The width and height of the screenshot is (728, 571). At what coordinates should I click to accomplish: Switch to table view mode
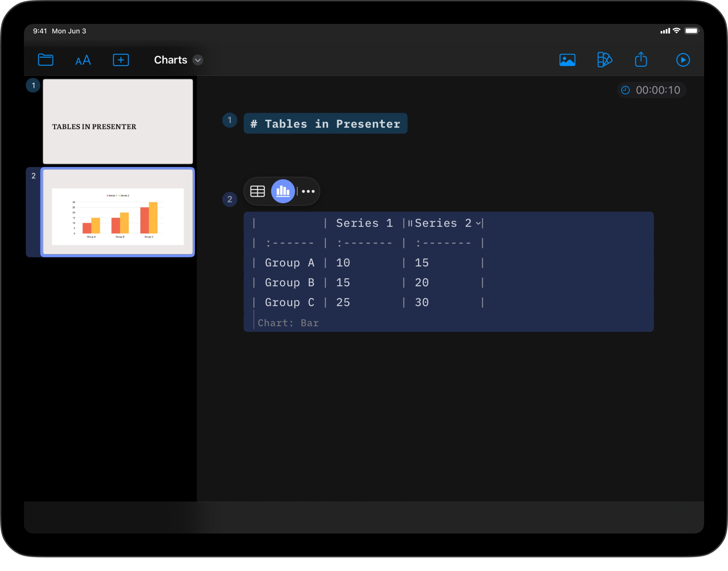click(x=257, y=191)
